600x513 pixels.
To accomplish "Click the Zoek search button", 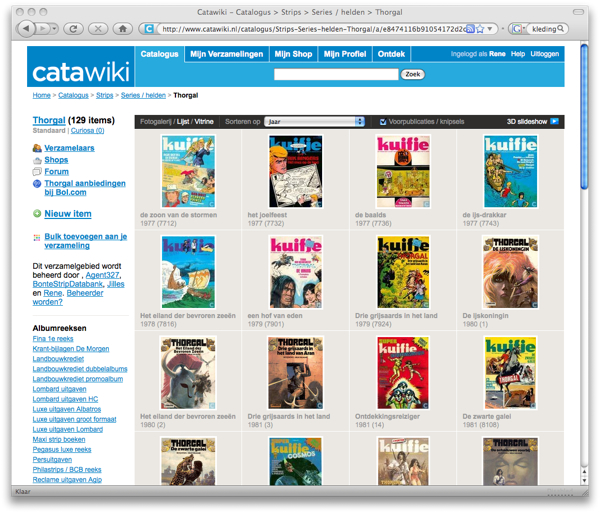I will (412, 74).
